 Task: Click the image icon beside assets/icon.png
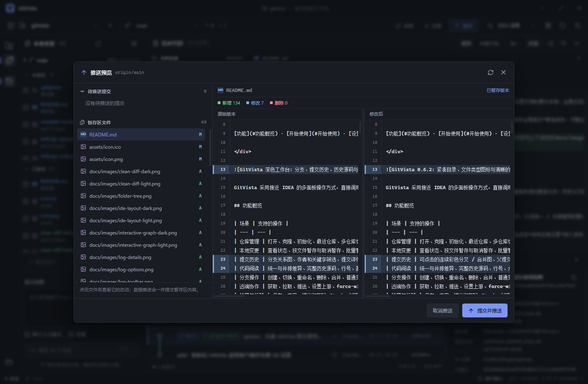(83, 159)
